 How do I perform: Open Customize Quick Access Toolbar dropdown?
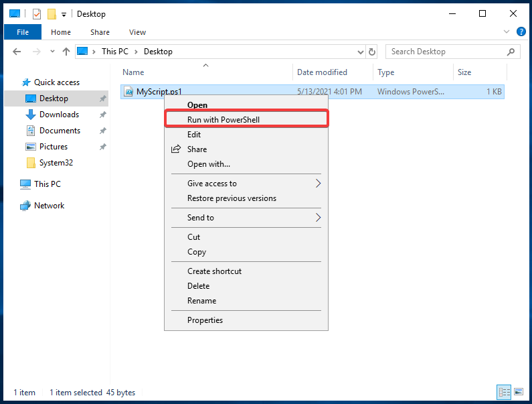[64, 14]
